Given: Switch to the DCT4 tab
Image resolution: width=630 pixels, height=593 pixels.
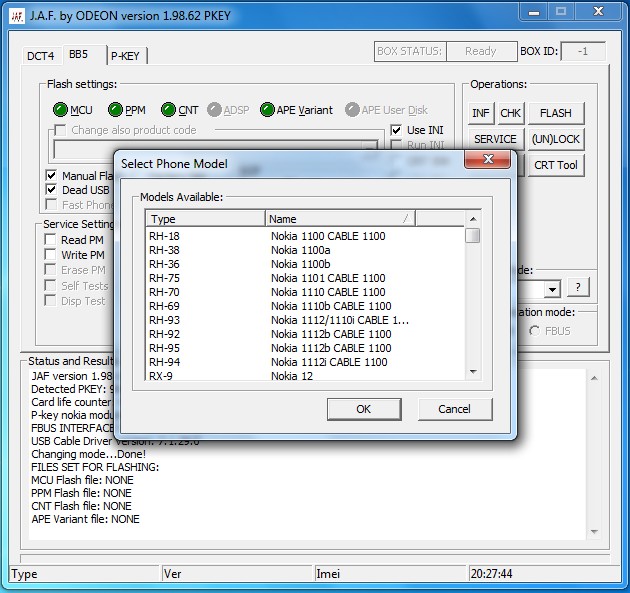Looking at the screenshot, I should pos(40,56).
